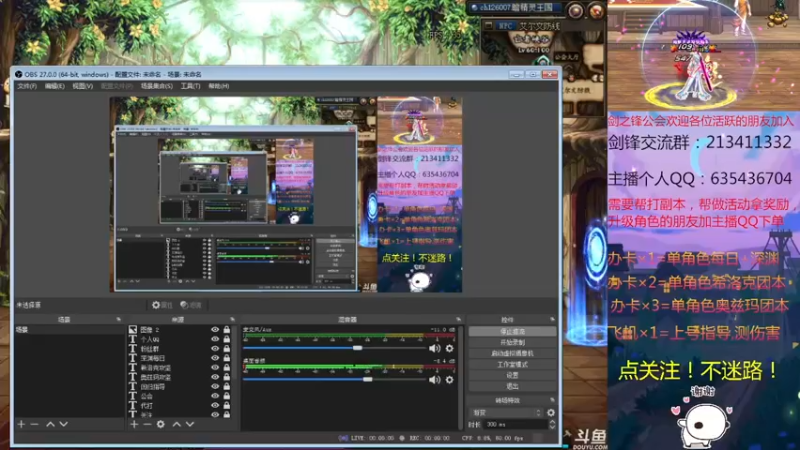This screenshot has height=450, width=800.
Task: Unlock the 图像 2 source lock icon
Action: [227, 330]
